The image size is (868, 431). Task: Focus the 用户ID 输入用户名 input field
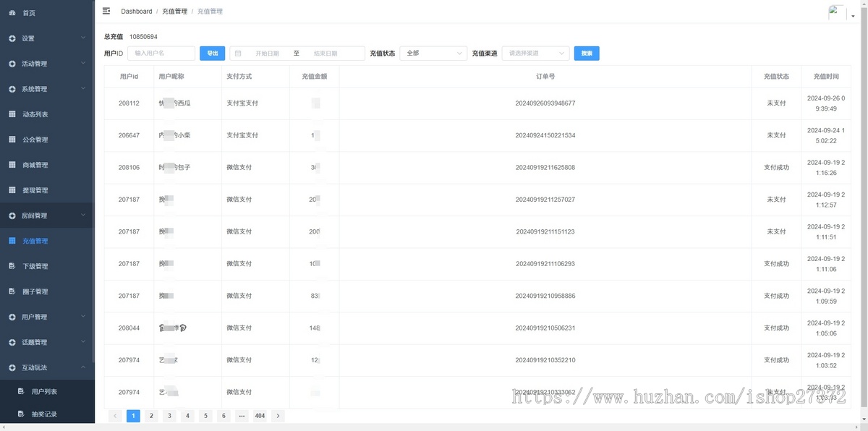pyautogui.click(x=161, y=54)
